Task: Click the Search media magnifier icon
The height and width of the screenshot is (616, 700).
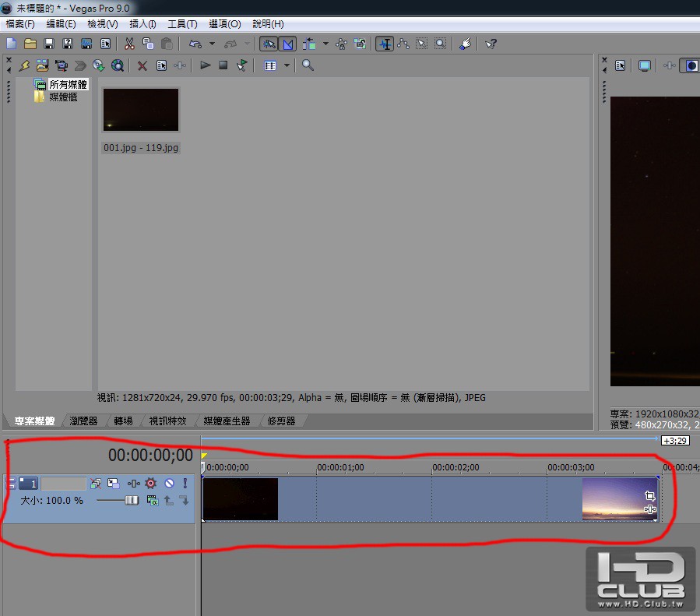Action: [308, 65]
